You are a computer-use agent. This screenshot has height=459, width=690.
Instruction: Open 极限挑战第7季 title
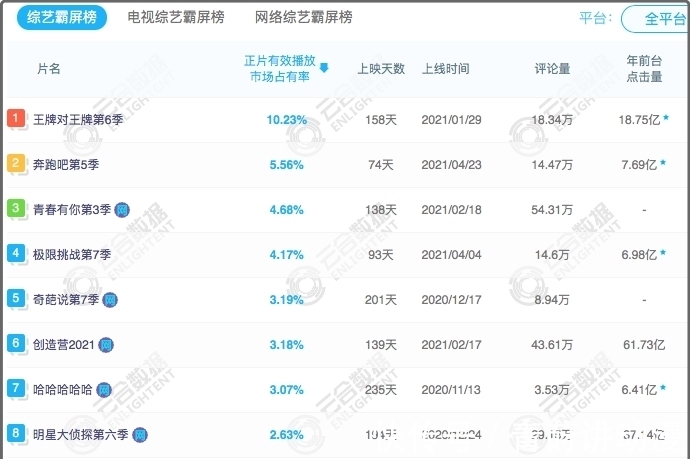[x=72, y=254]
